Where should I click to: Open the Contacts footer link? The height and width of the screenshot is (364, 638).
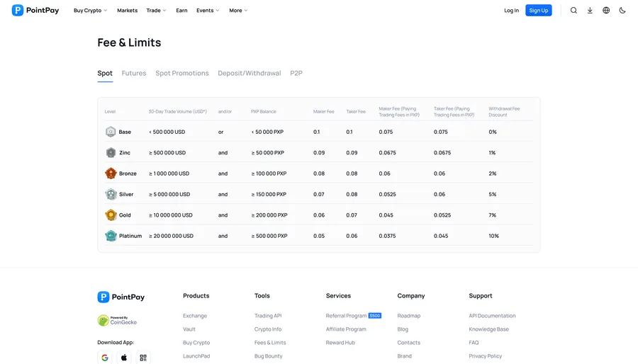[409, 343]
